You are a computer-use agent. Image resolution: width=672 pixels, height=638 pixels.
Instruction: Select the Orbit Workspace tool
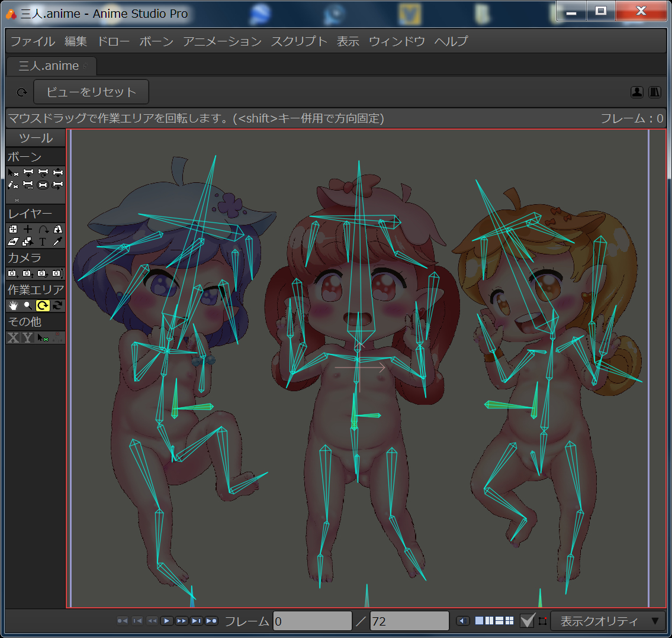pyautogui.click(x=57, y=305)
